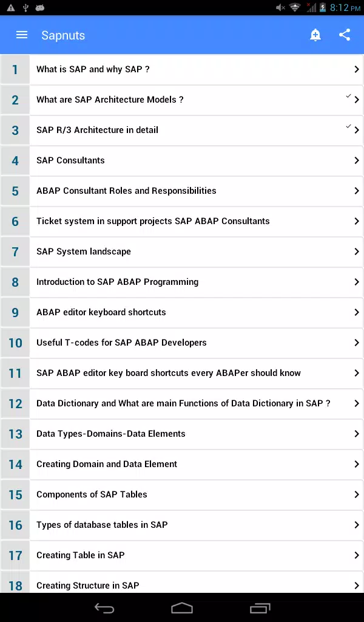Expand chevron for SAP Consultants
The image size is (364, 622).
pyautogui.click(x=357, y=160)
